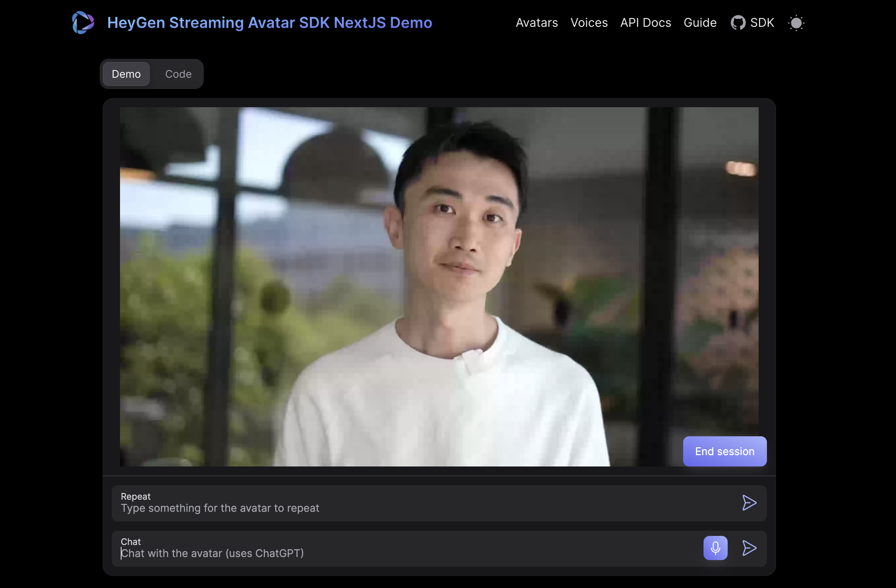This screenshot has width=896, height=588.
Task: Open the API Docs link
Action: tap(645, 23)
